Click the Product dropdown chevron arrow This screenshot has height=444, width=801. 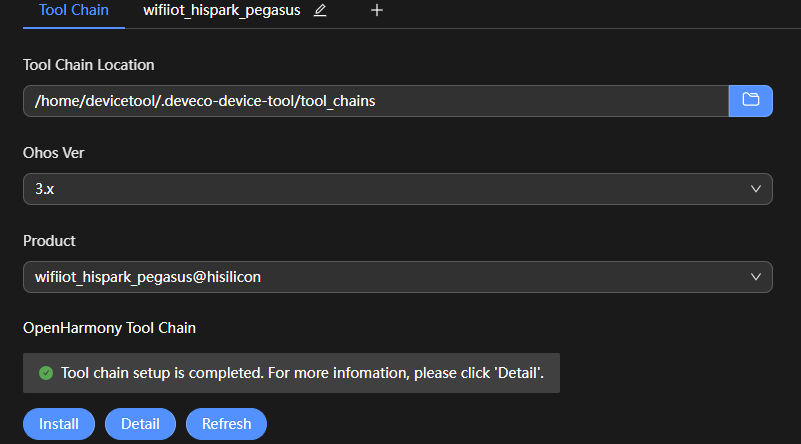[756, 277]
